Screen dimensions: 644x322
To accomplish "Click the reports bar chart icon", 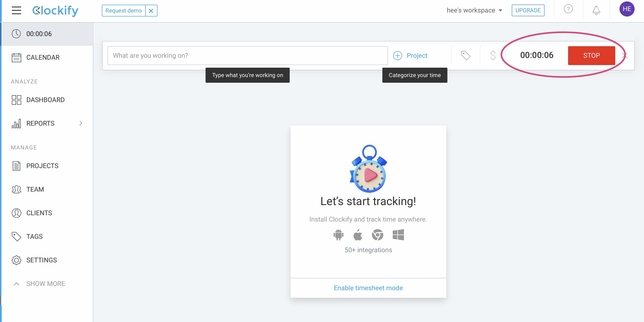I will coord(16,124).
